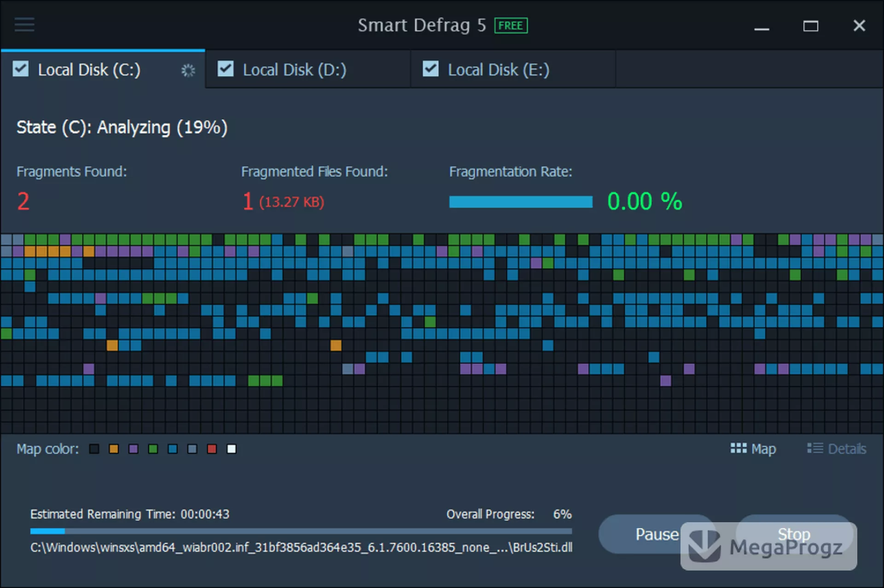Switch to Local Disk (E:) tab

(x=513, y=69)
